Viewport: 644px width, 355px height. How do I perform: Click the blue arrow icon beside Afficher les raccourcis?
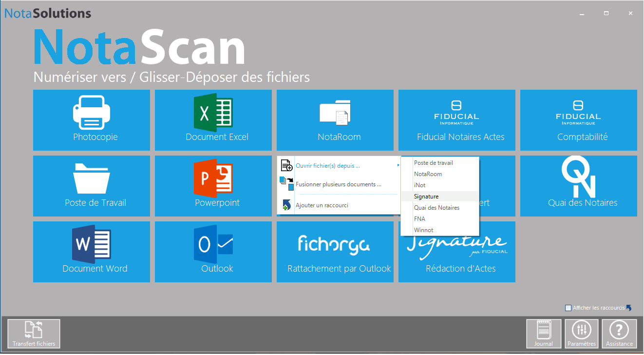[629, 308]
